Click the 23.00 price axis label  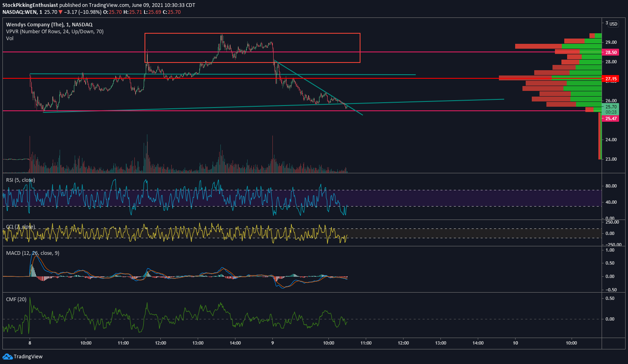(611, 159)
